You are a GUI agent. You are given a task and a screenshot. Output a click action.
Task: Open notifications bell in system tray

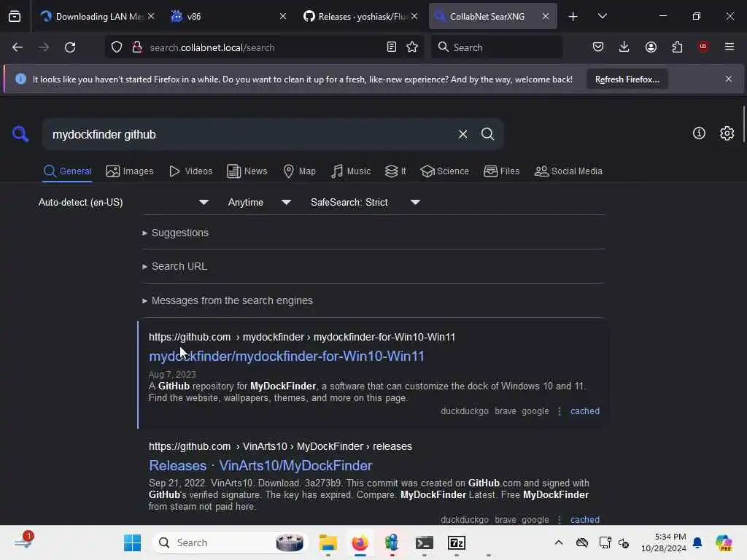pos(697,542)
